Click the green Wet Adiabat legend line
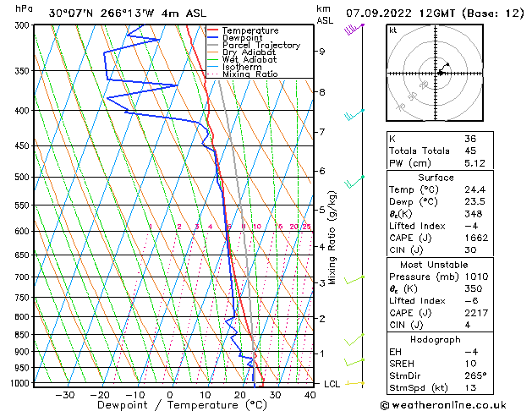Viewport: 532px width, 411px height. [x=212, y=59]
